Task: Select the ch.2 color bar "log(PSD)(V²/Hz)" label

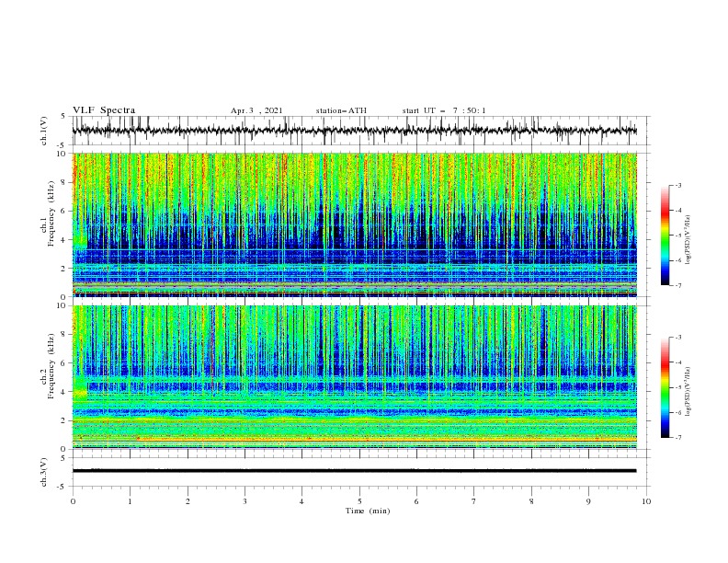Action: [x=688, y=392]
